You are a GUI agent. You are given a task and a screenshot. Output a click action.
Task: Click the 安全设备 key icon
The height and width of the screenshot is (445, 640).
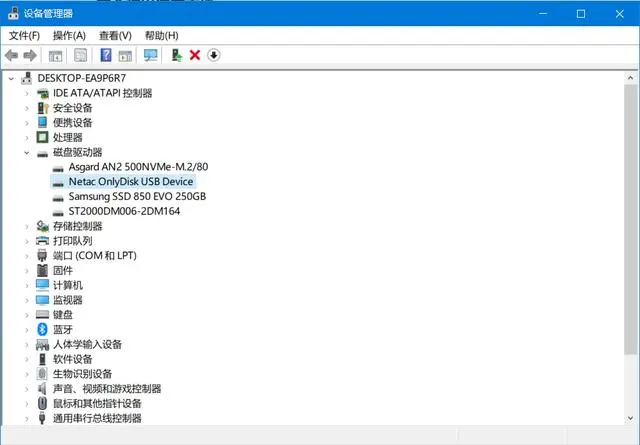pos(42,108)
